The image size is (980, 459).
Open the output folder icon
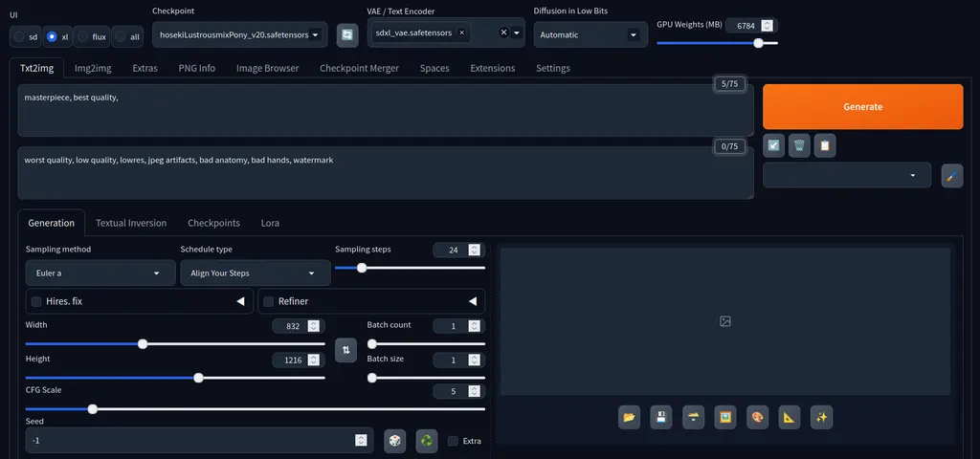629,417
